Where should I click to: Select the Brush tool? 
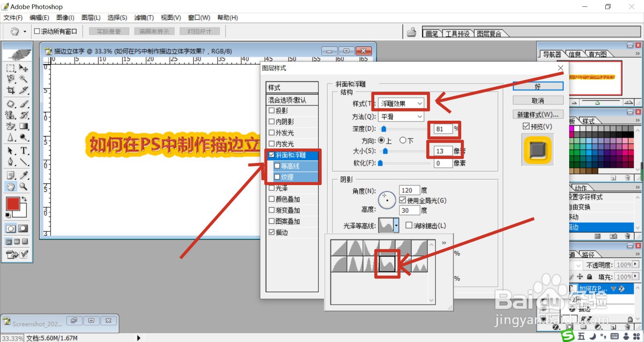24,104
